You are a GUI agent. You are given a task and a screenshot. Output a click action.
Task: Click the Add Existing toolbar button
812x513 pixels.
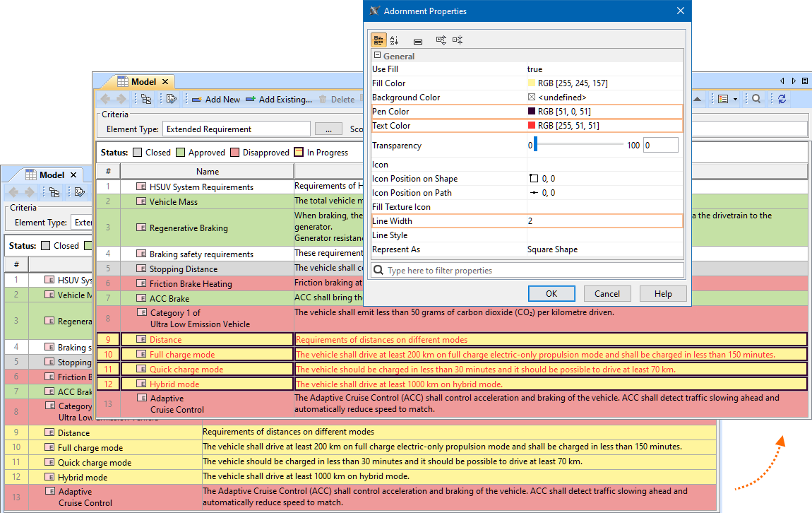click(278, 100)
